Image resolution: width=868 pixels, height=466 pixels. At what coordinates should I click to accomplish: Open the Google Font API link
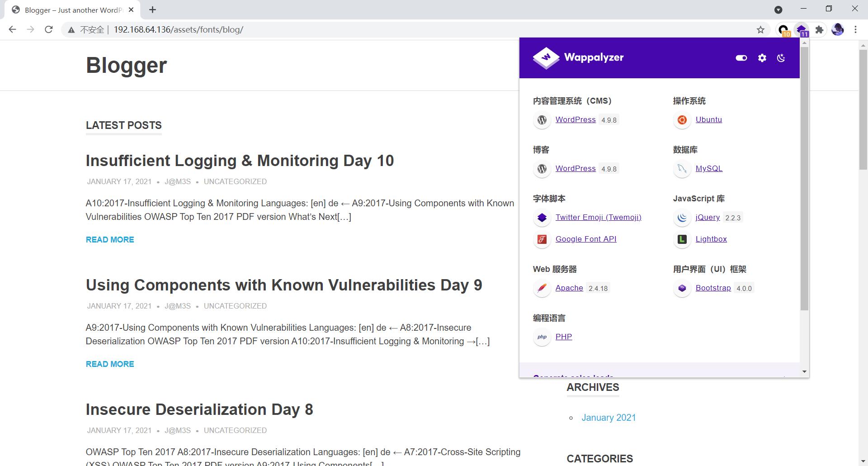pyautogui.click(x=586, y=239)
